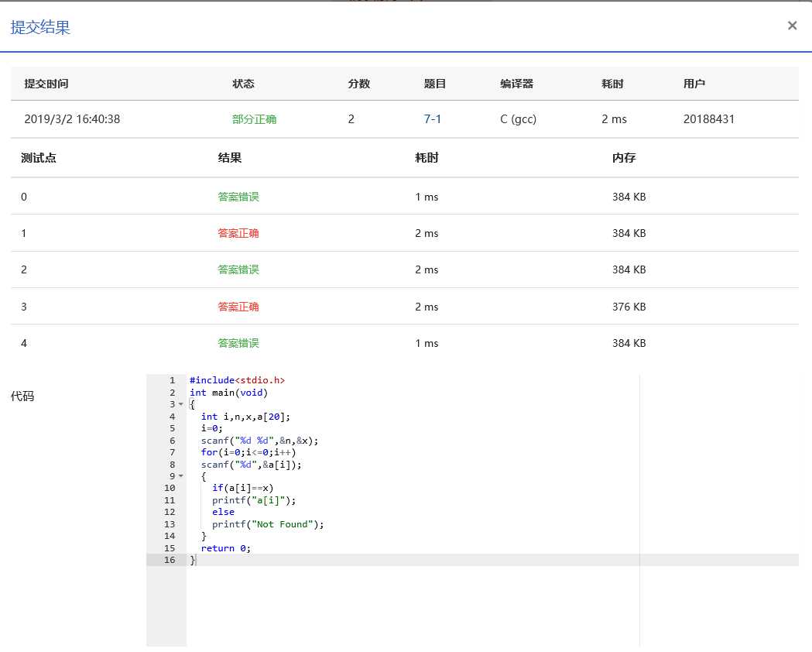This screenshot has height=652, width=812.
Task: Place cursor on int main(void) line
Action: [228, 393]
